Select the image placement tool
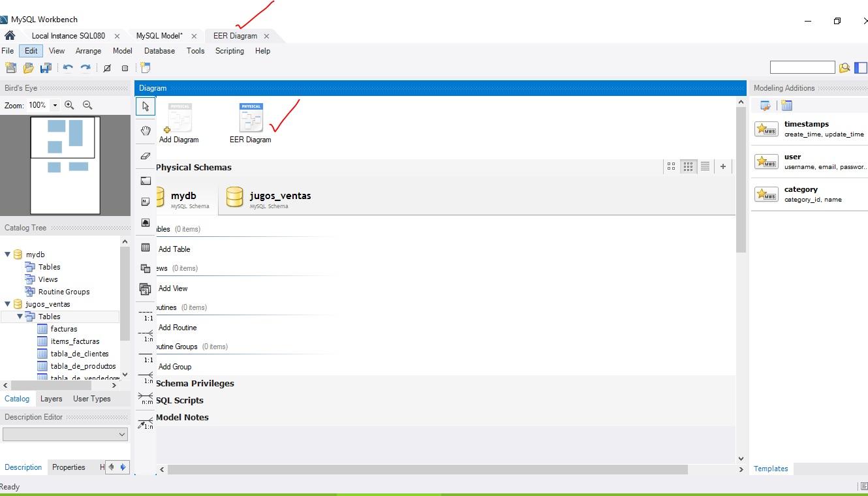The image size is (868, 496). 145,223
